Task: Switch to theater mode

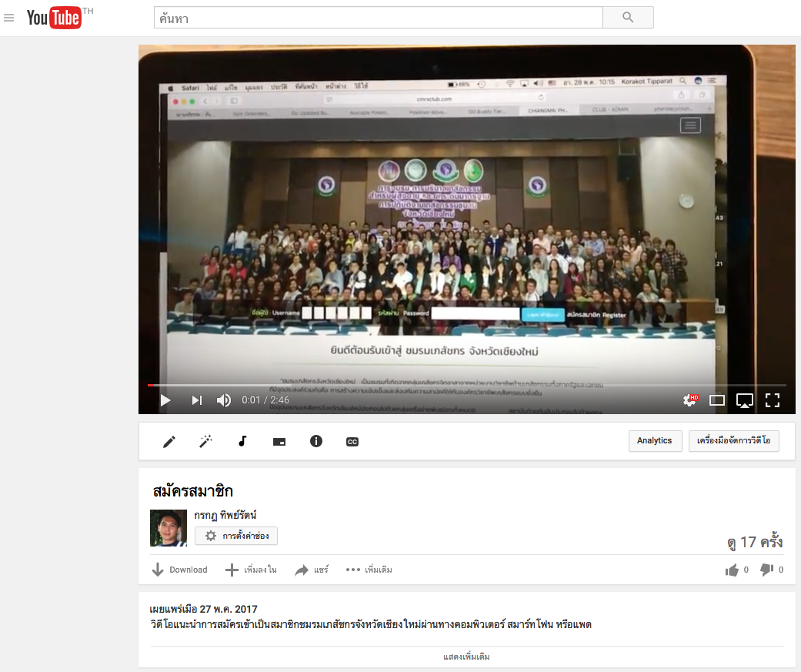Action: [x=717, y=400]
